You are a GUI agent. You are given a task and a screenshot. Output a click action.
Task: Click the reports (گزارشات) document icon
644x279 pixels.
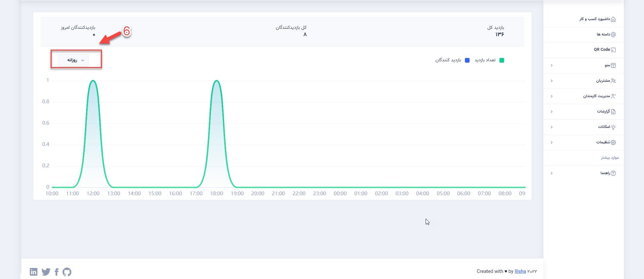coord(613,112)
